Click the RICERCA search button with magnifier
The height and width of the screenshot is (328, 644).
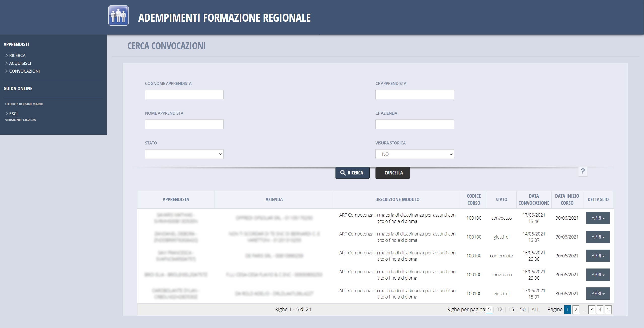352,173
